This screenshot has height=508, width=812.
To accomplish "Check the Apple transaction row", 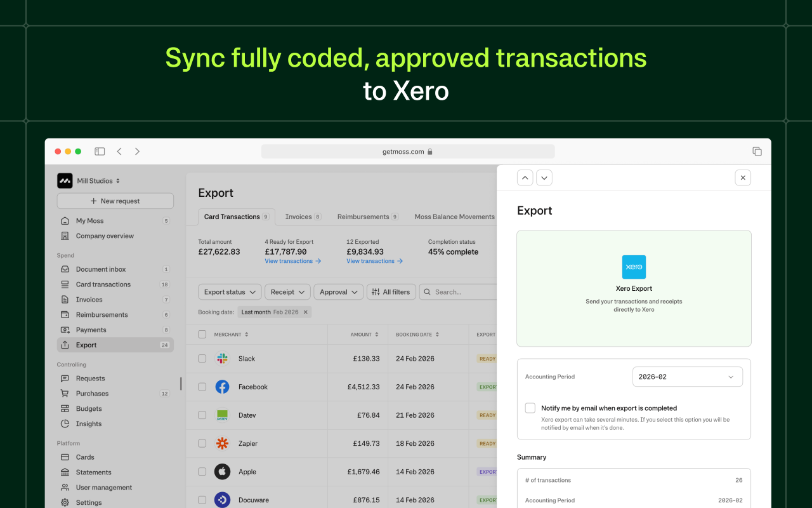I will point(202,472).
